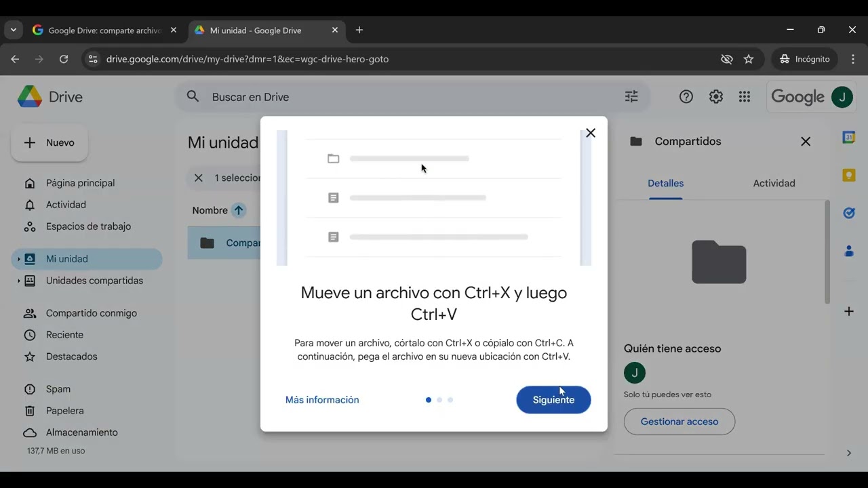Close the Compartidos details panel

pyautogui.click(x=806, y=142)
